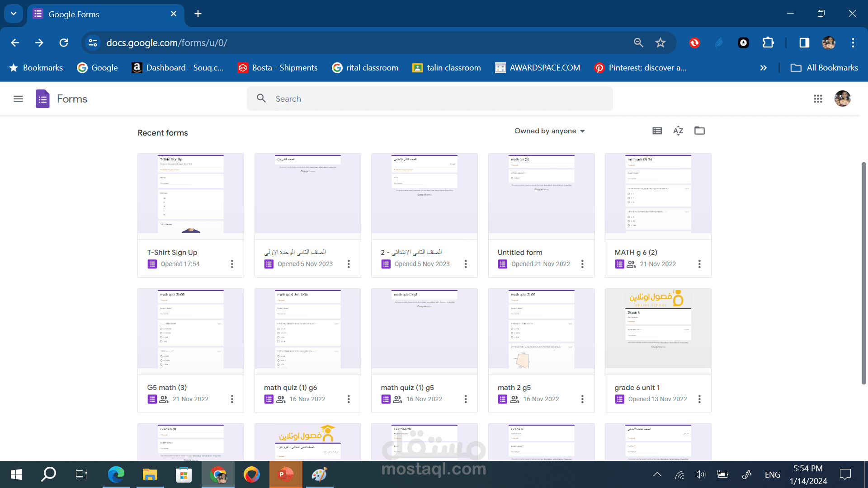The width and height of the screenshot is (868, 488).
Task: Expand the Owned by anyone filter
Action: point(549,131)
